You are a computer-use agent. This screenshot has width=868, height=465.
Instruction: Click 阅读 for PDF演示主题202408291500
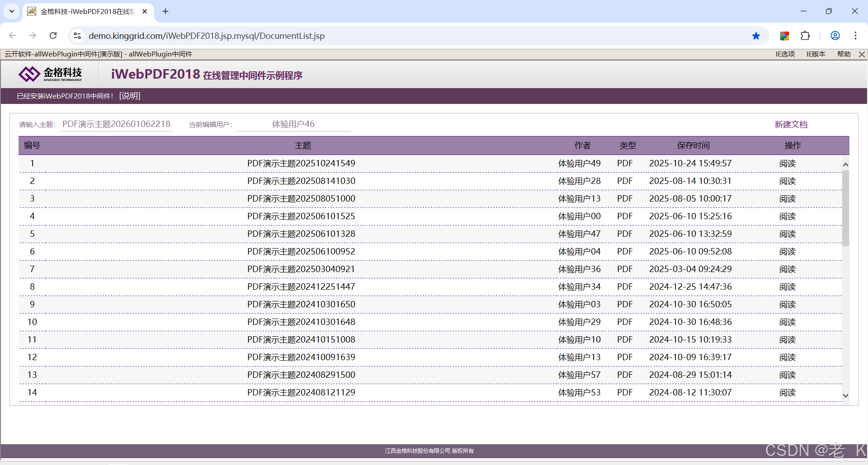click(x=788, y=375)
